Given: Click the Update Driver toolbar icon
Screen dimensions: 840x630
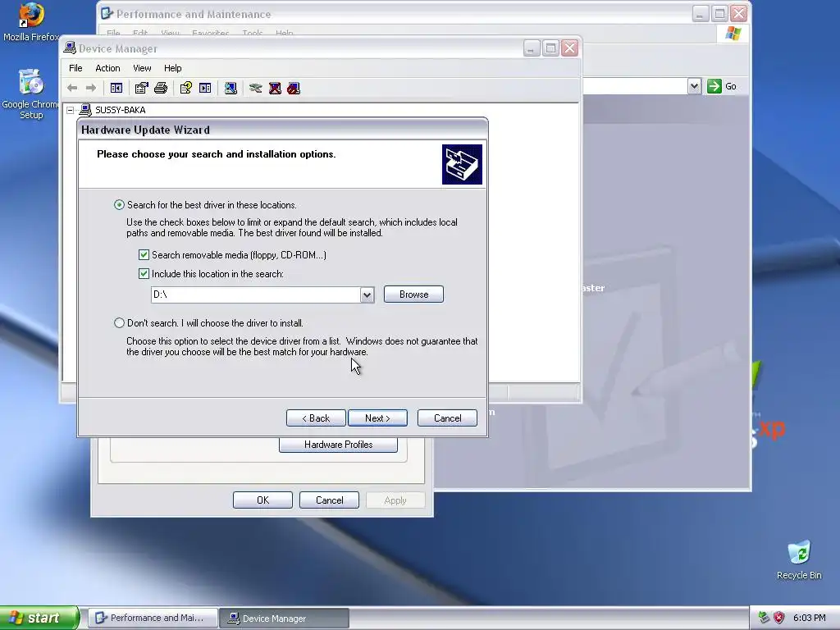Looking at the screenshot, I should [256, 88].
